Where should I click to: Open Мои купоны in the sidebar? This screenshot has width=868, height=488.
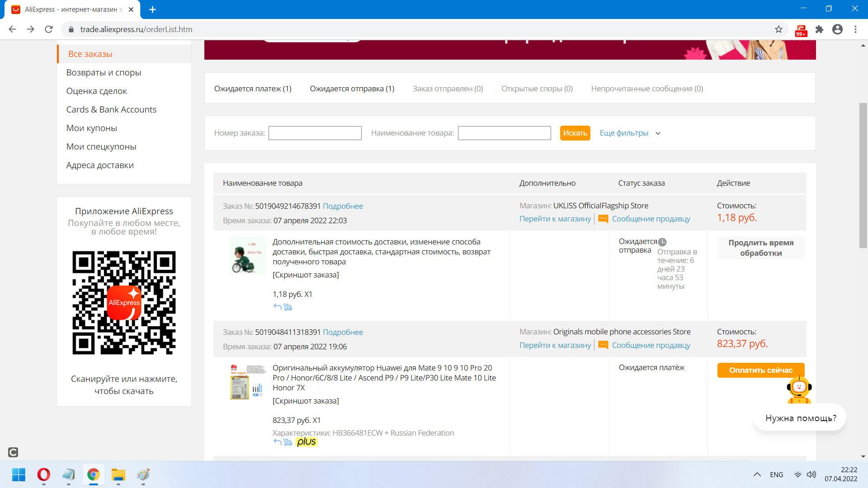coord(92,128)
